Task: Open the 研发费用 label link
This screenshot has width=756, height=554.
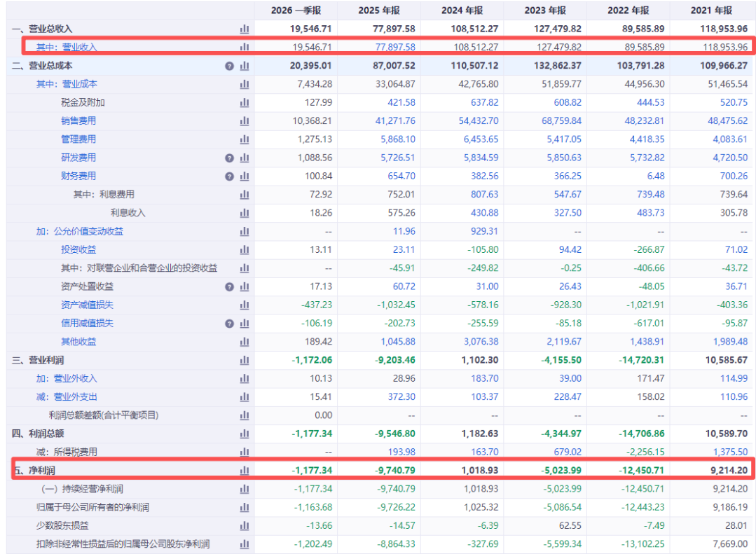Action: 78,158
